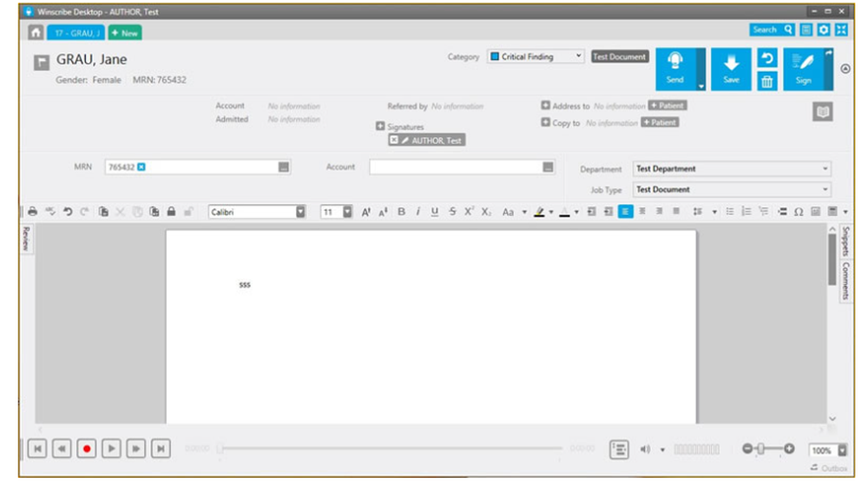
Task: Go to the Home icon tab
Action: click(36, 33)
